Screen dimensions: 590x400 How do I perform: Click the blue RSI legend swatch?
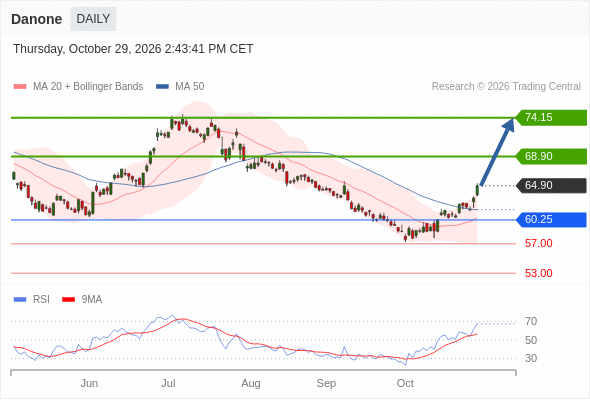tap(20, 300)
